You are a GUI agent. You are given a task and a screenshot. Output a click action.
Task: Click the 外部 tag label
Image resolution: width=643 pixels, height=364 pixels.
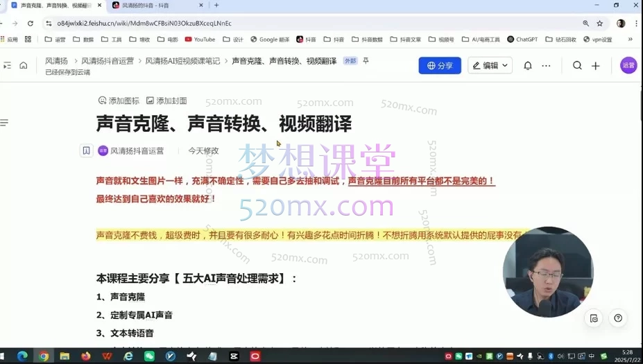[350, 61]
